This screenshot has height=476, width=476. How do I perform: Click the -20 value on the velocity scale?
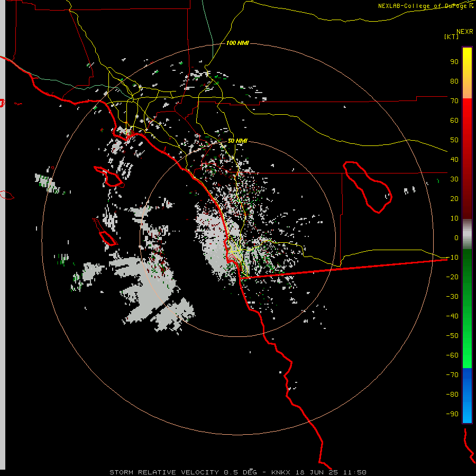point(452,277)
